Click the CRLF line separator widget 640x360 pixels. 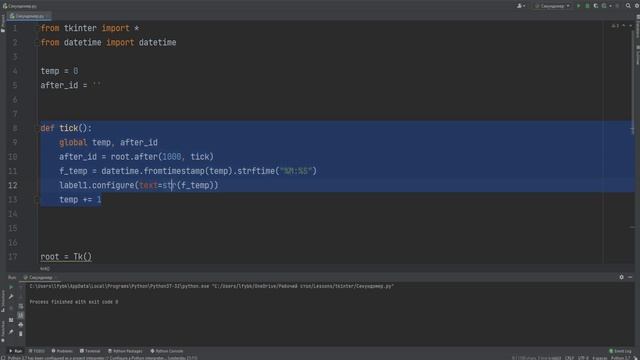point(569,358)
